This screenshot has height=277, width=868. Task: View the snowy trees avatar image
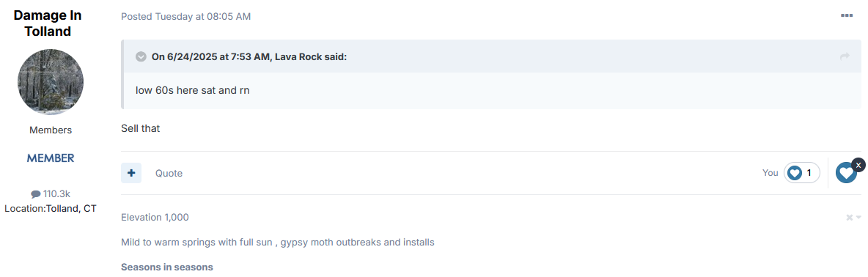click(x=51, y=82)
